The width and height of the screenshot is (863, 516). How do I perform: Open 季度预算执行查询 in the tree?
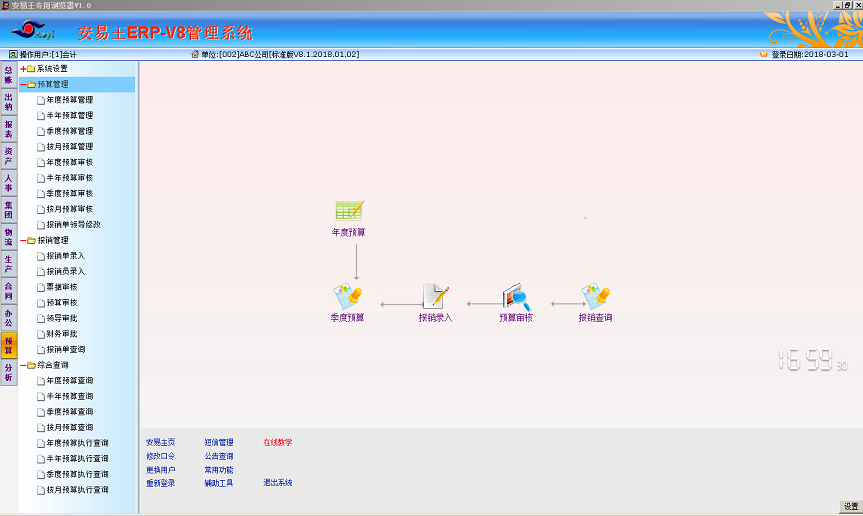[x=78, y=474]
